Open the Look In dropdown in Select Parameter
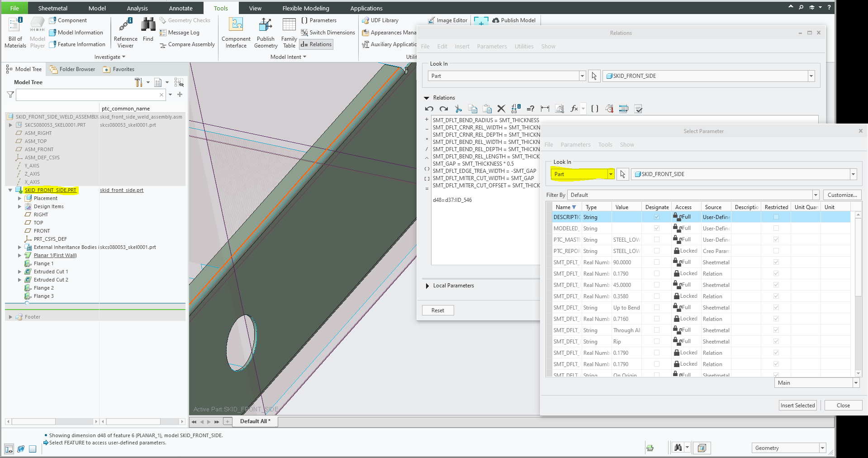The image size is (868, 458). [x=610, y=174]
